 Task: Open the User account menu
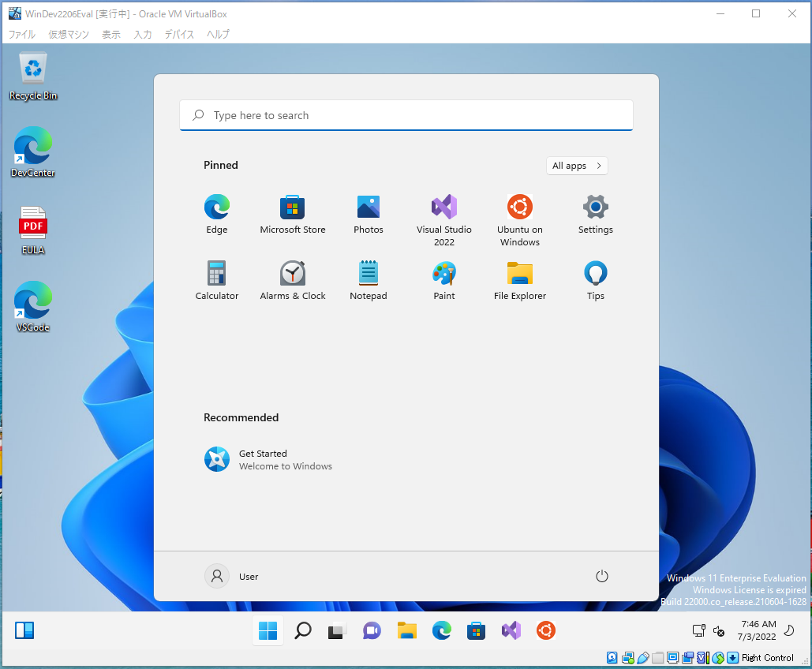click(231, 577)
